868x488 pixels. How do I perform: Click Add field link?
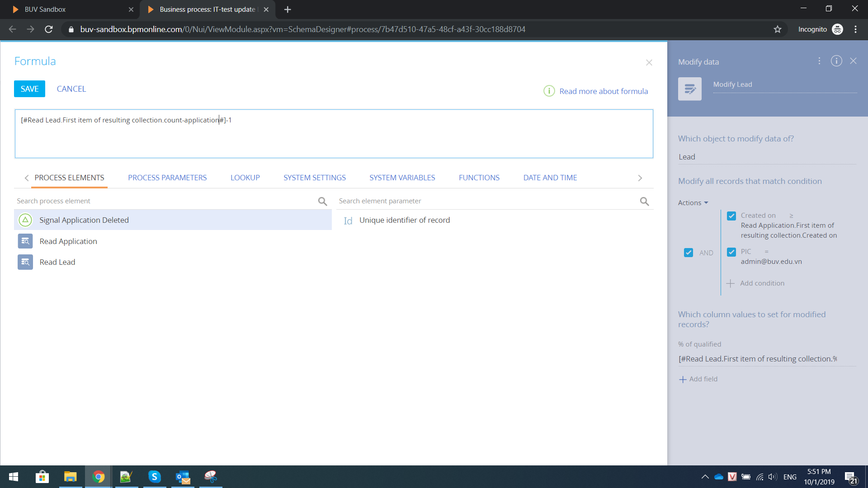click(x=703, y=379)
